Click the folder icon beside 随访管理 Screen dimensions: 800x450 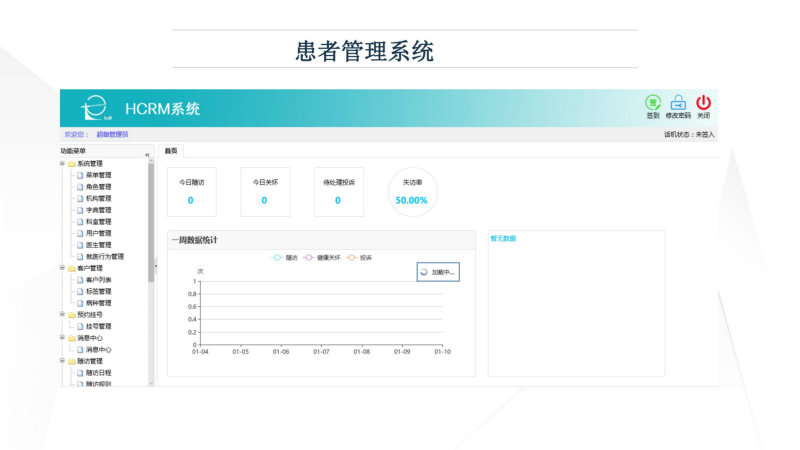[x=72, y=361]
